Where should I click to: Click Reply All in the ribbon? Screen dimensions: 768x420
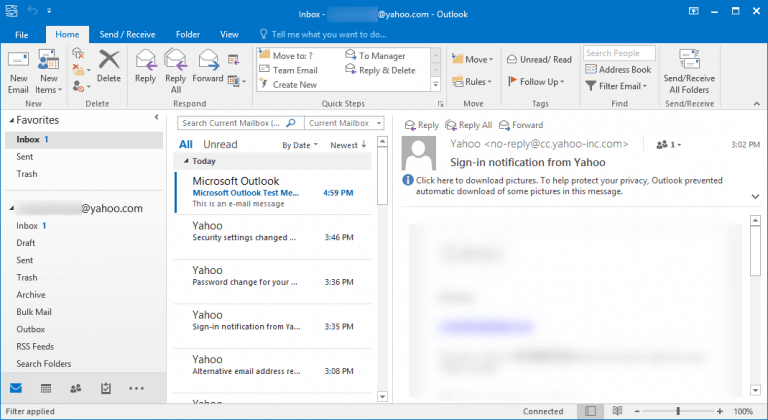(x=175, y=72)
